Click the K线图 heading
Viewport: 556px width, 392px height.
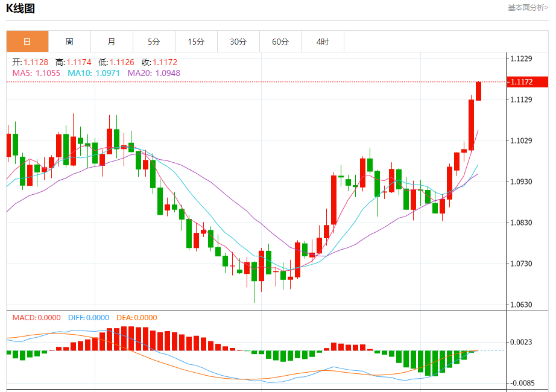tap(21, 8)
